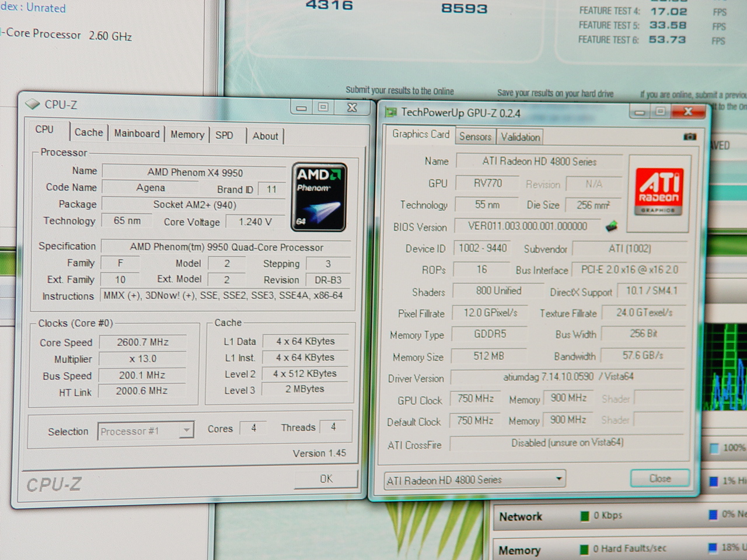747x560 pixels.
Task: Click the Level 2 value 4 x 512 KBytes
Action: 305,373
